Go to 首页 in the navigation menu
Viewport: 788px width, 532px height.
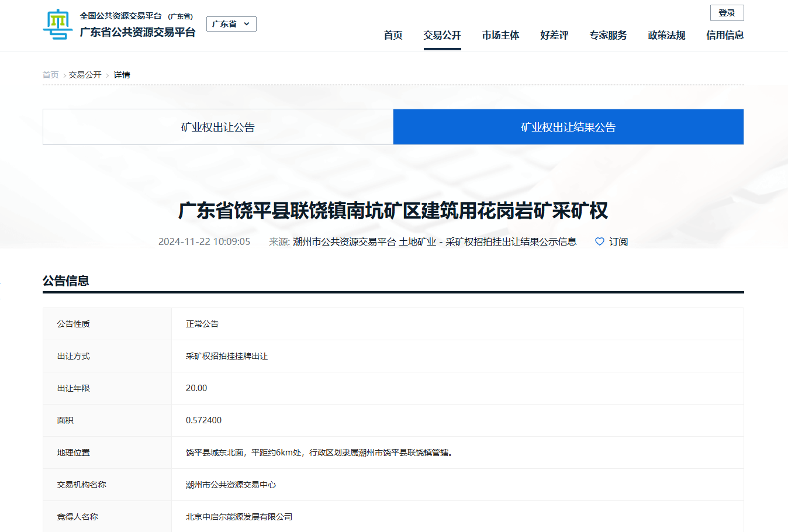pyautogui.click(x=393, y=36)
